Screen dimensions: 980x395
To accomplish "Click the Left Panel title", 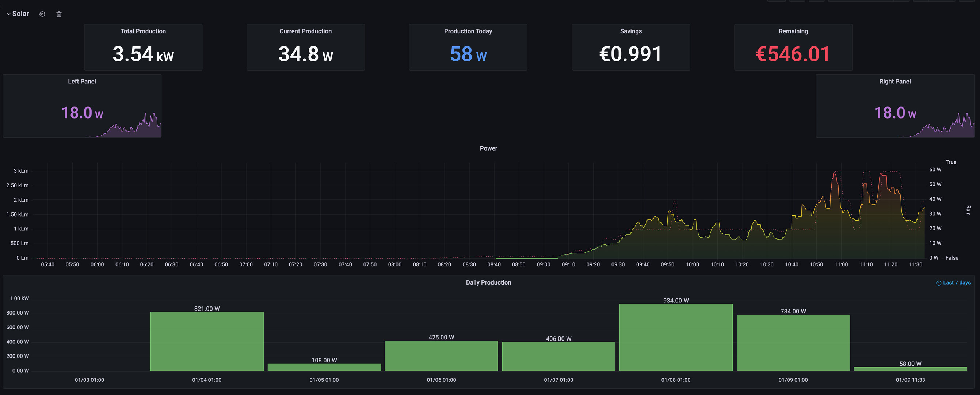I will pyautogui.click(x=82, y=82).
